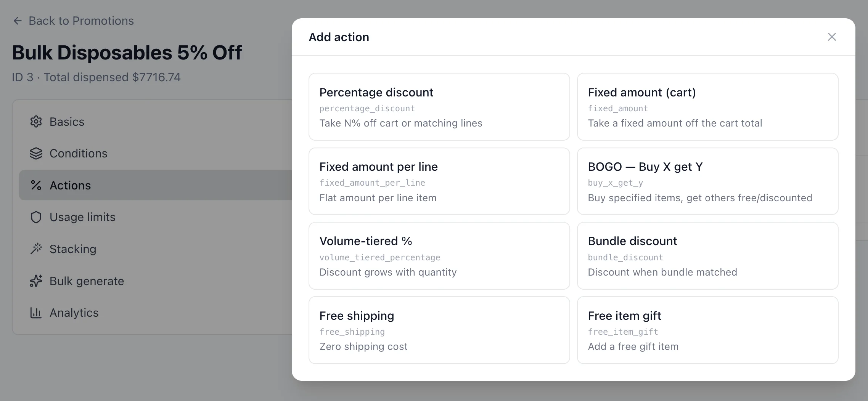Screen dimensions: 868x401
Task: Select the Stacking sparkle icon
Action: click(x=36, y=249)
